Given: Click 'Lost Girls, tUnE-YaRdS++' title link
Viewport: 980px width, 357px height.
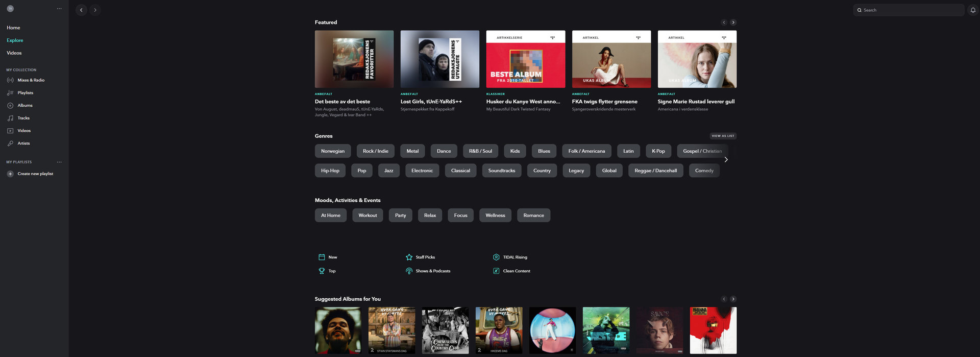Looking at the screenshot, I should pos(431,102).
